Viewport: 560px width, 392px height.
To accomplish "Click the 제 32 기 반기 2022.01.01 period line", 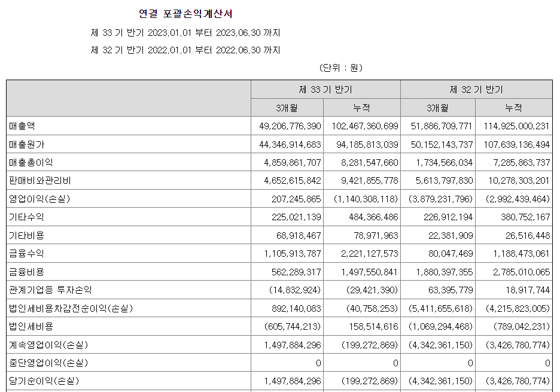I will (185, 50).
